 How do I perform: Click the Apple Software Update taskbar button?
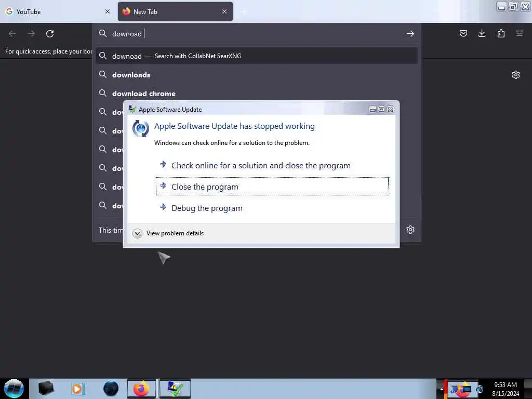pyautogui.click(x=175, y=389)
